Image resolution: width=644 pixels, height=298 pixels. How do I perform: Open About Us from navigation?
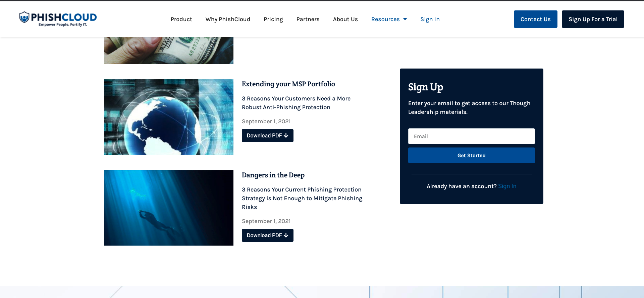(345, 19)
